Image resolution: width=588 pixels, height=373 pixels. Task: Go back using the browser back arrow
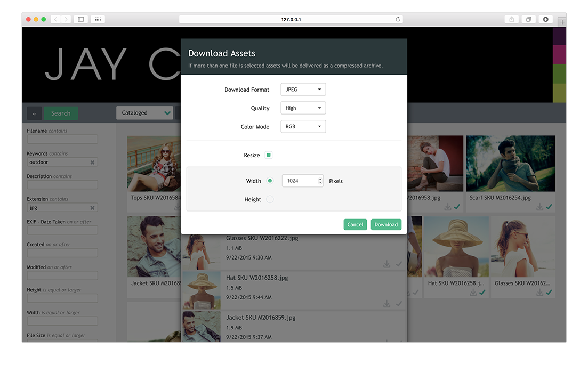(x=55, y=19)
